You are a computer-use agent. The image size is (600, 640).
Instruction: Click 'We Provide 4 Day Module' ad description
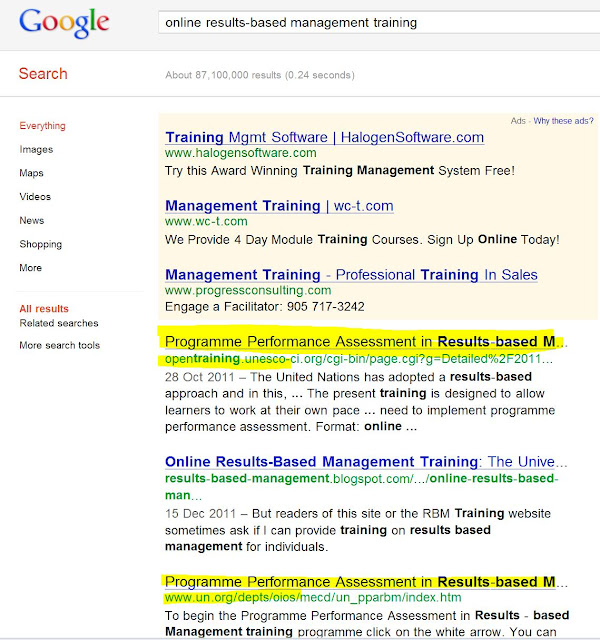click(x=362, y=240)
